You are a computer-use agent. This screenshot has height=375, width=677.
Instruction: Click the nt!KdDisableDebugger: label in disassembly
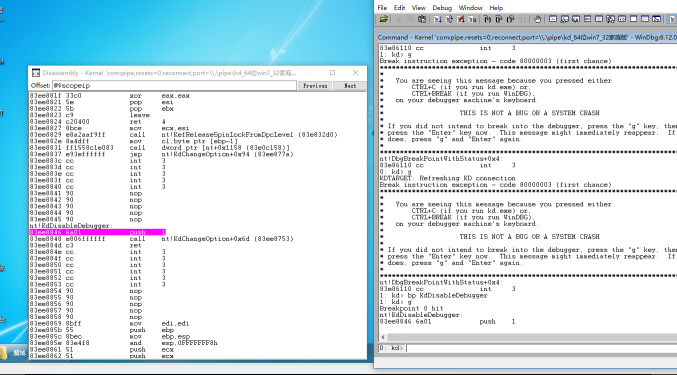pyautogui.click(x=71, y=226)
